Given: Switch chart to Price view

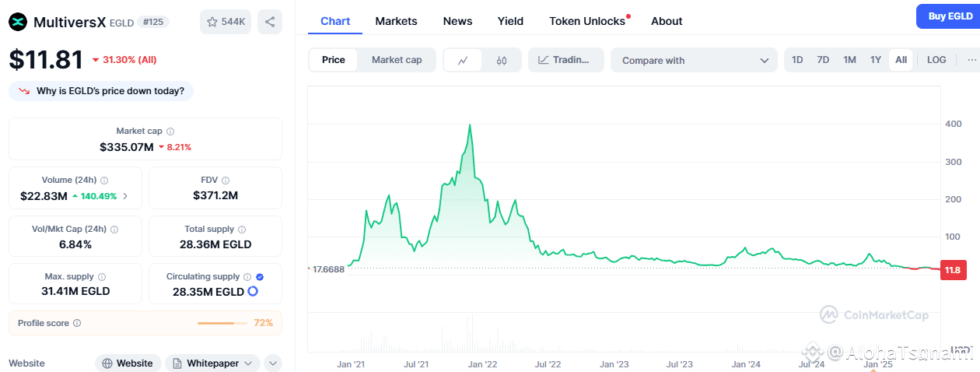Looking at the screenshot, I should click(x=334, y=60).
